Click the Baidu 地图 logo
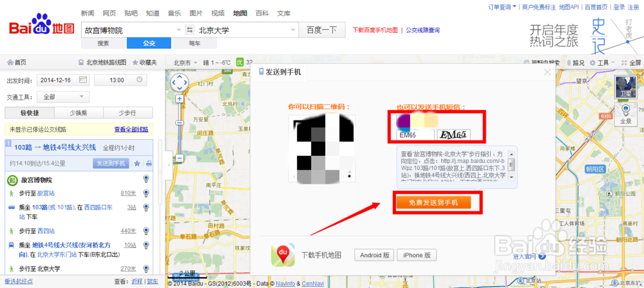 tap(42, 24)
